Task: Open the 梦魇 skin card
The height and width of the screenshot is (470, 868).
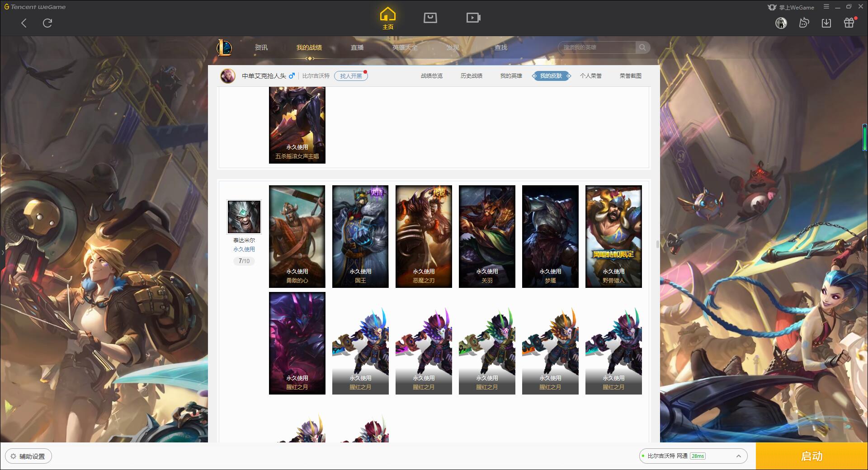Action: pos(550,236)
